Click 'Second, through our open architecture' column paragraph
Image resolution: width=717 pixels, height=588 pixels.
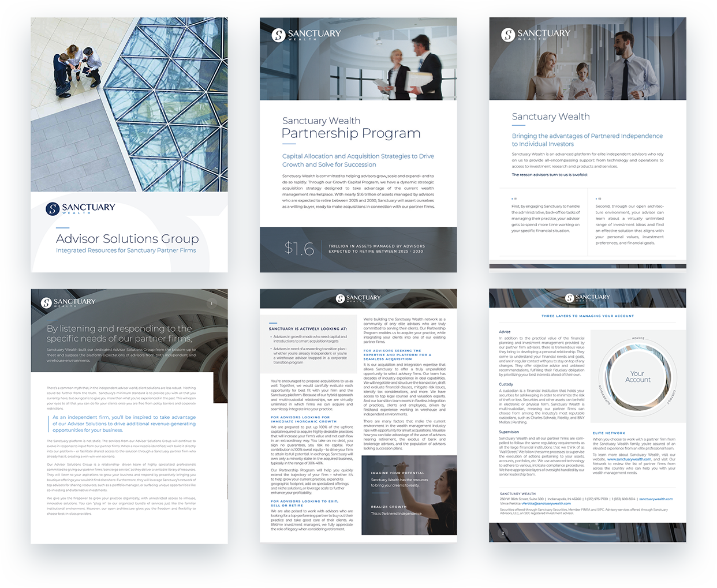click(x=629, y=224)
